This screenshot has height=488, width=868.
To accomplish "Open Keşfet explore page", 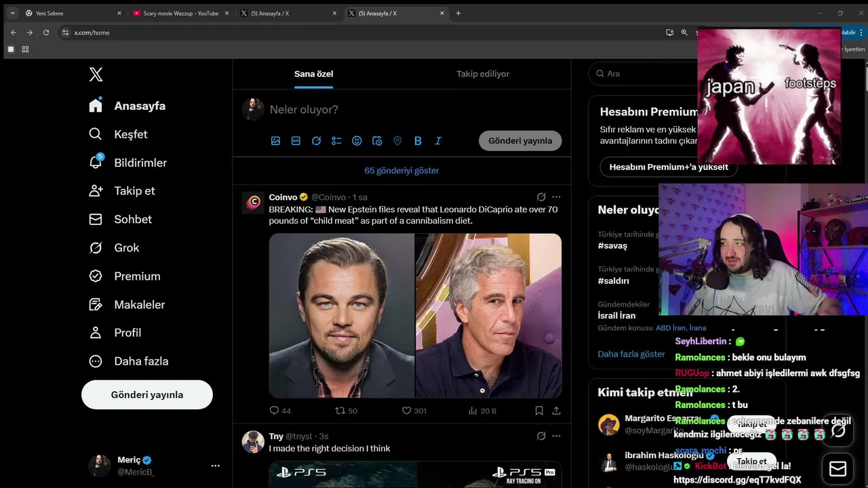I will (119, 134).
